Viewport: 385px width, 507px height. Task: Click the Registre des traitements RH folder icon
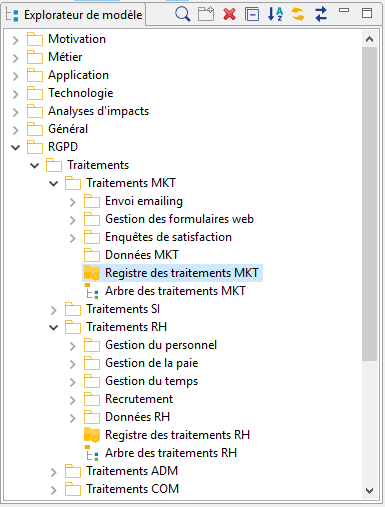92,435
